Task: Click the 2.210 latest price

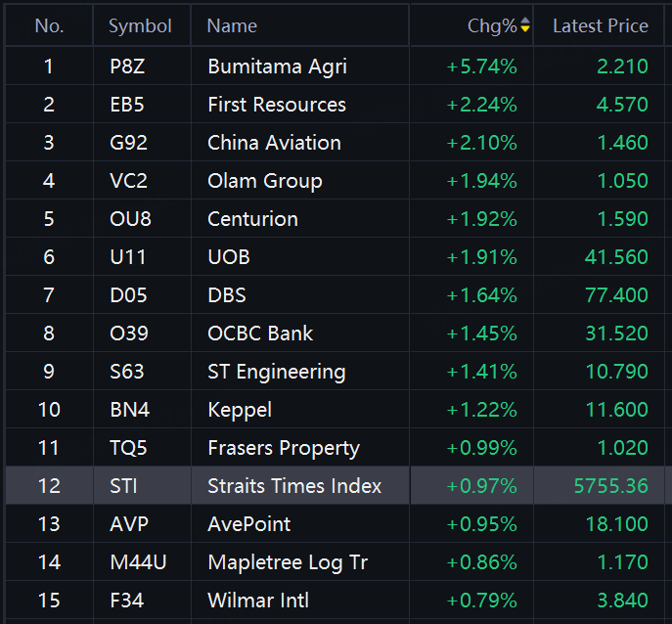Action: click(x=622, y=67)
